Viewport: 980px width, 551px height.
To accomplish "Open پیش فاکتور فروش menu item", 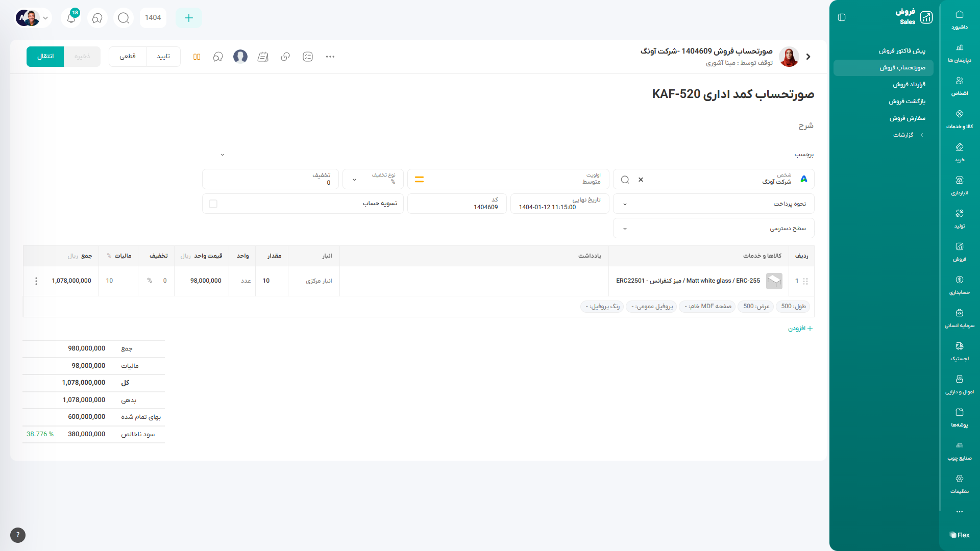I will pyautogui.click(x=901, y=51).
